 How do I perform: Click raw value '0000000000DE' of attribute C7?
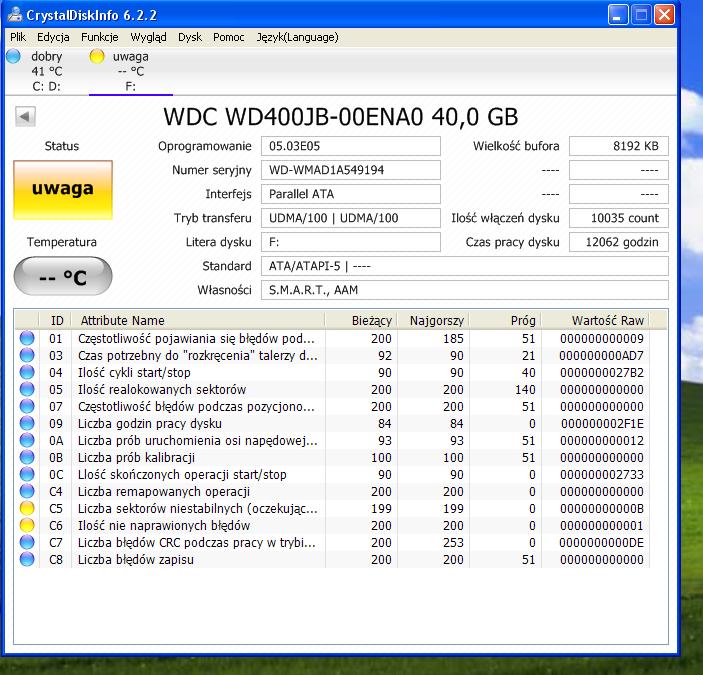pos(601,543)
